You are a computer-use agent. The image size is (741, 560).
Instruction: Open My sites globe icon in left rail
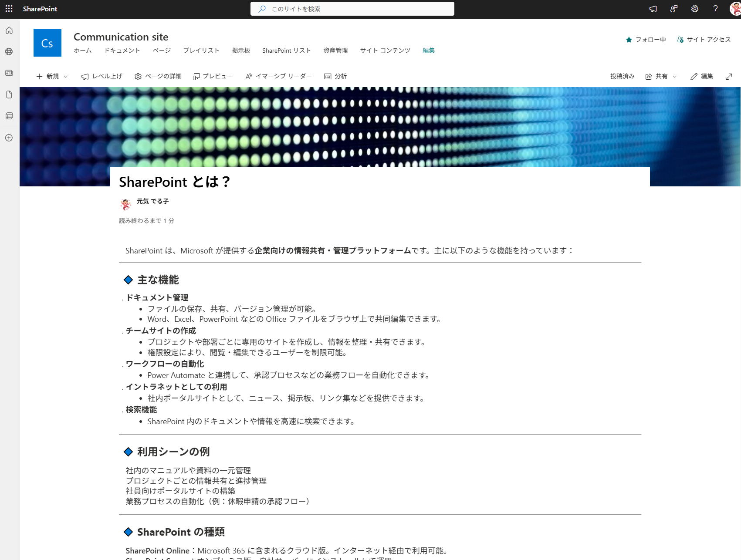point(9,52)
